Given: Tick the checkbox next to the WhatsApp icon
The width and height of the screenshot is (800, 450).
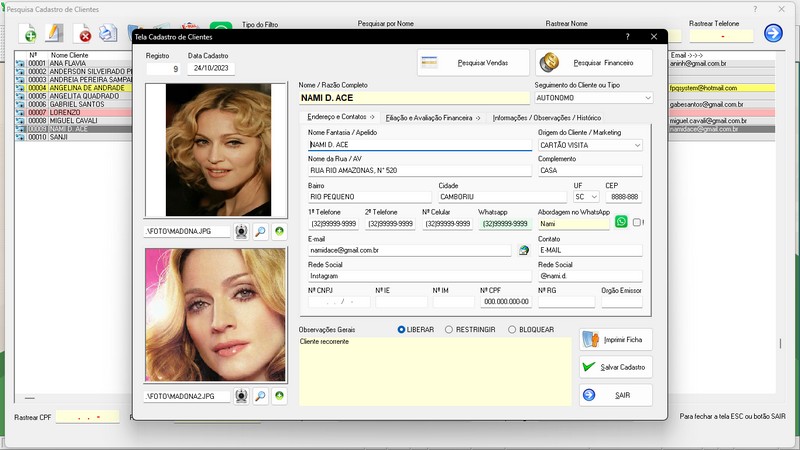Looking at the screenshot, I should click(x=637, y=223).
